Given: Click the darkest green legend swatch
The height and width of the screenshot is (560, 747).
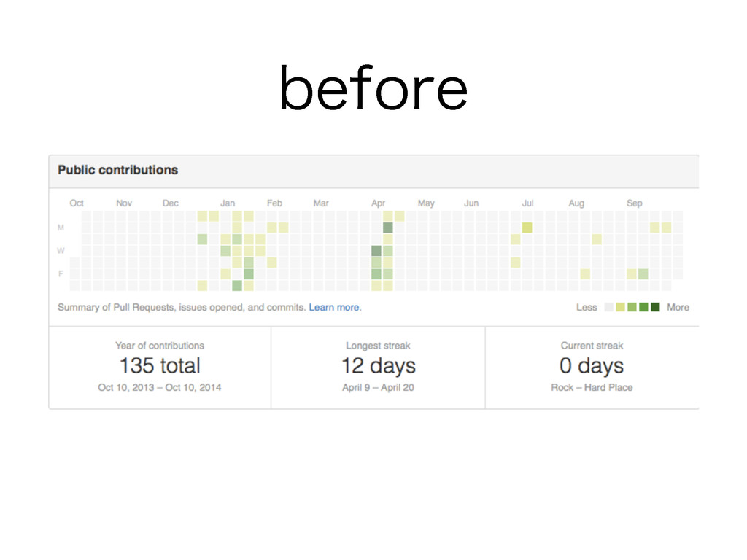Looking at the screenshot, I should 655,307.
